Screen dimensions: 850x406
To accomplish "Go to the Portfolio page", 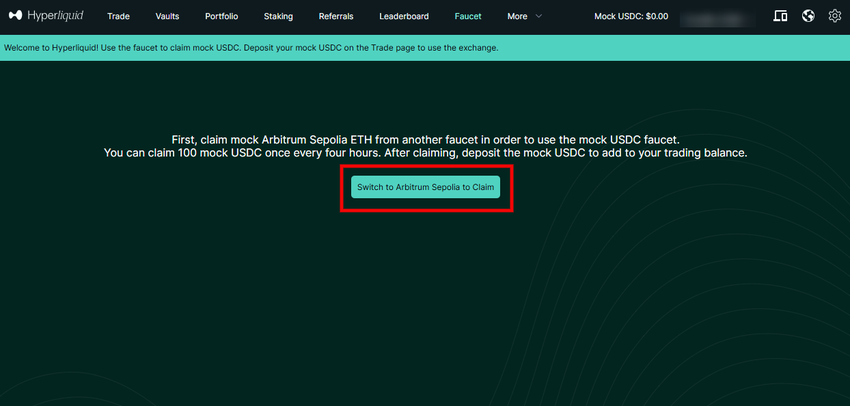I will 221,16.
